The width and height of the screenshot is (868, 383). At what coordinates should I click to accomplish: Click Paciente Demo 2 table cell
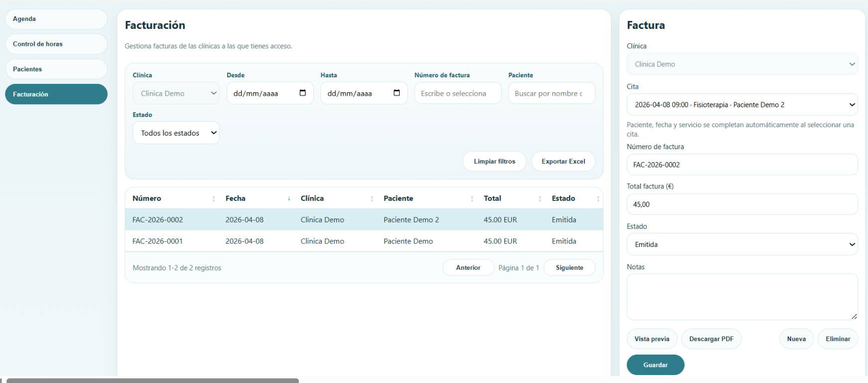pyautogui.click(x=411, y=219)
